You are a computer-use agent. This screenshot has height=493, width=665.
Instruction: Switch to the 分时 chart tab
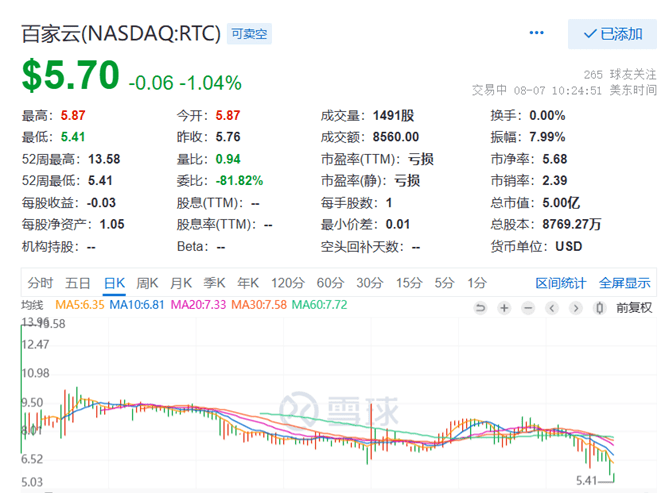coord(41,283)
